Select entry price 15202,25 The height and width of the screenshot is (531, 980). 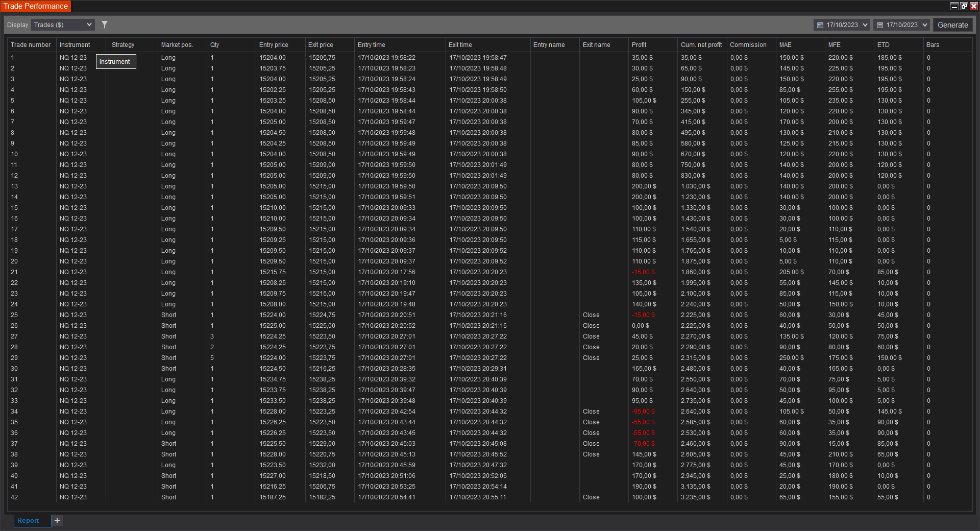pos(273,90)
